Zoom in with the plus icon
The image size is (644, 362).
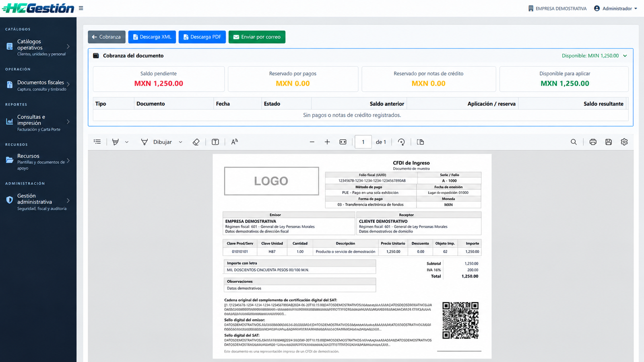pyautogui.click(x=327, y=142)
